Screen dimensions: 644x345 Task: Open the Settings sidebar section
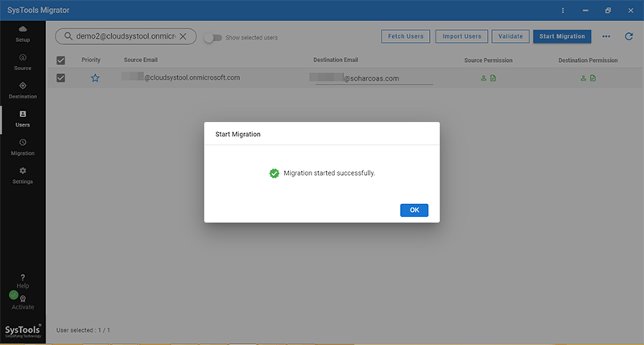click(x=23, y=176)
